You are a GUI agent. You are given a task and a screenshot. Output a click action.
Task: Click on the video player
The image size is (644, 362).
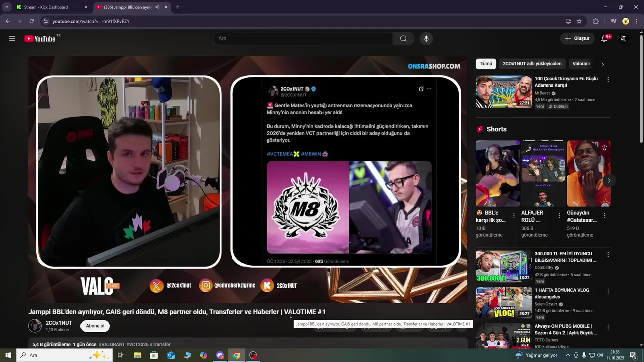pyautogui.click(x=248, y=179)
